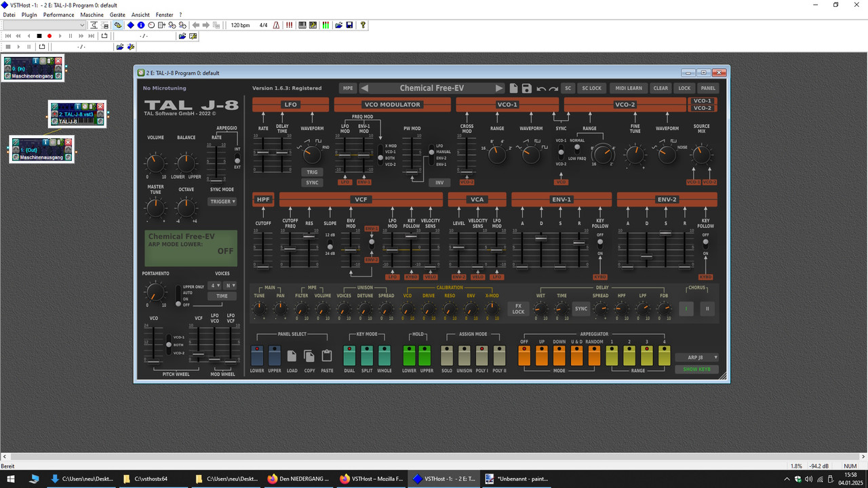
Task: Toggle the delay SYNC button
Action: pos(581,309)
